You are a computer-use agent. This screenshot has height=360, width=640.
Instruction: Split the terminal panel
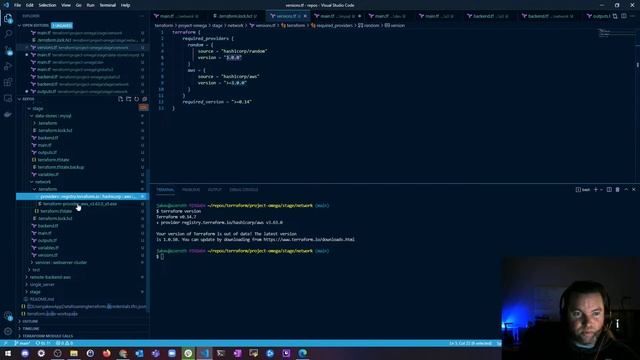coord(609,190)
